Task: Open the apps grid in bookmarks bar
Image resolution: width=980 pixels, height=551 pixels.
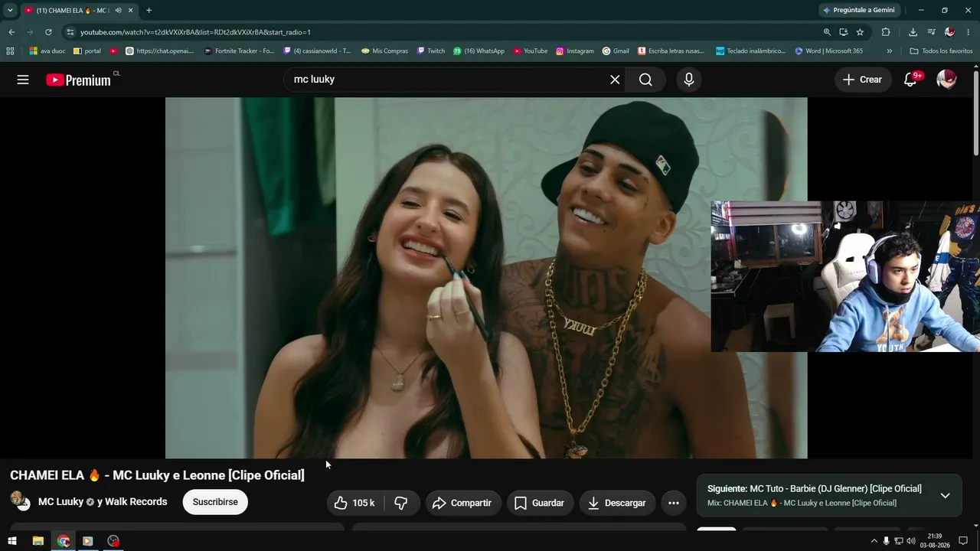Action: (10, 51)
